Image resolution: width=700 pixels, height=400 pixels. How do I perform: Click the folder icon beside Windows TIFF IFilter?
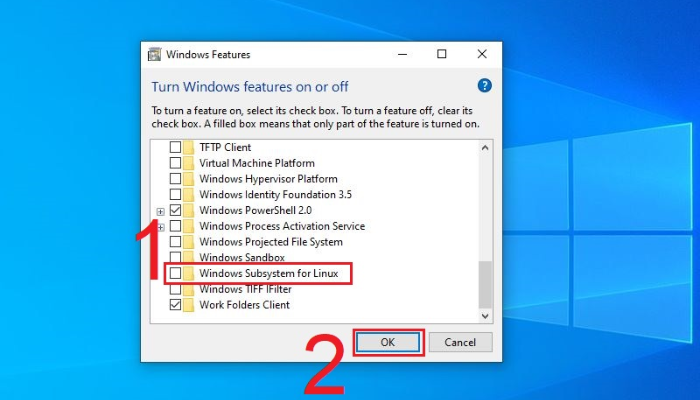click(x=190, y=289)
